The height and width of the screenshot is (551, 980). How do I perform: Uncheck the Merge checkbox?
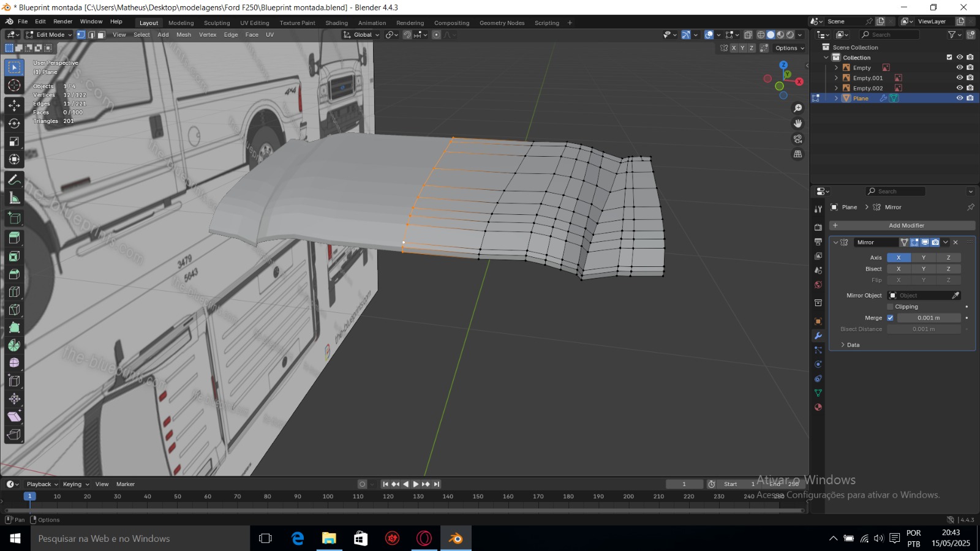890,318
